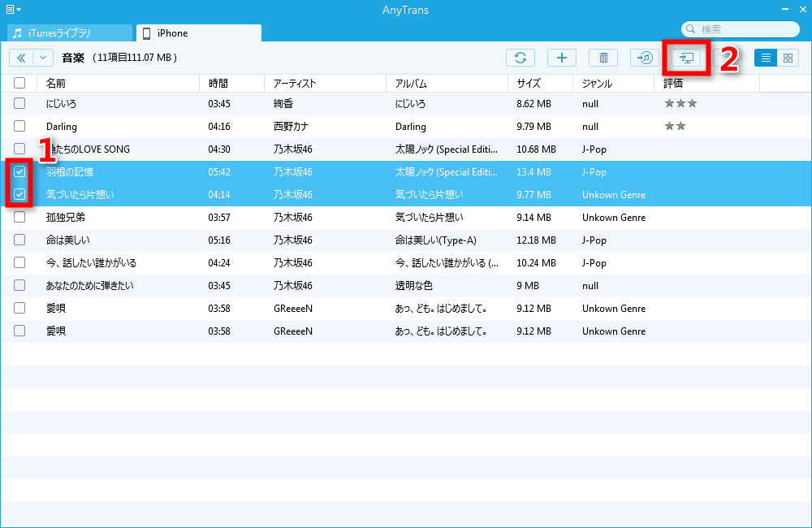This screenshot has height=528, width=812.
Task: Click the song title 今、話したい誰かがいる
Action: tap(91, 263)
